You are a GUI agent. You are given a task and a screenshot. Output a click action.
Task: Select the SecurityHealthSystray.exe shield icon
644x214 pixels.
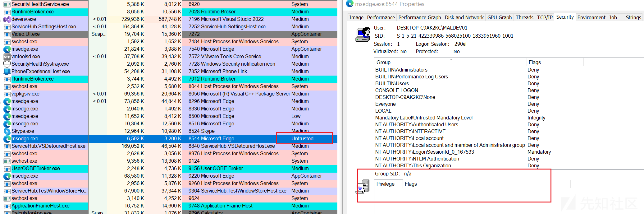point(7,64)
